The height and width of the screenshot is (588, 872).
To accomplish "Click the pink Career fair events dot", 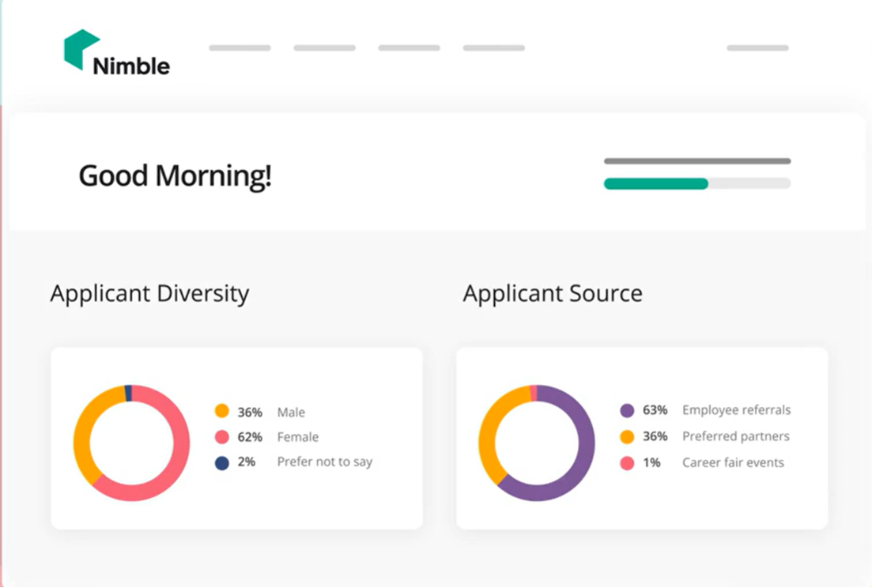I will [x=627, y=462].
